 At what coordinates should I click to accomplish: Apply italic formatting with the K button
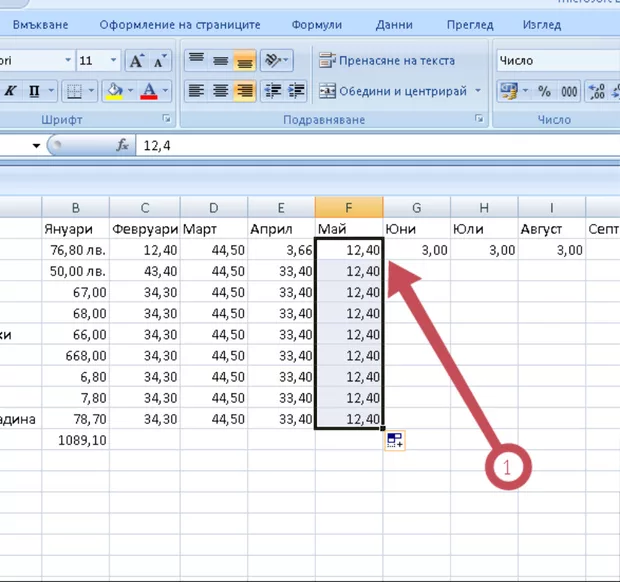[x=11, y=91]
